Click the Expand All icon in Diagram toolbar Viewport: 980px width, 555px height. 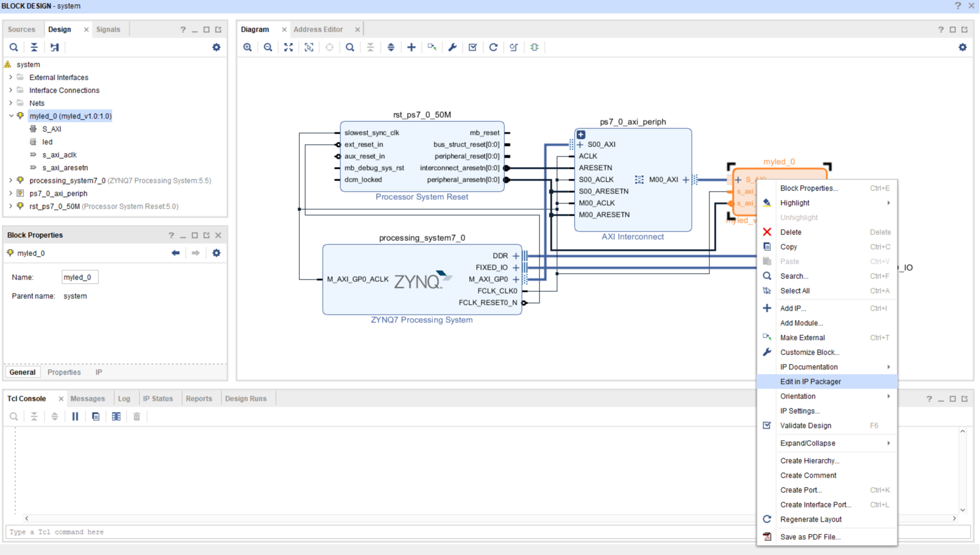[391, 47]
